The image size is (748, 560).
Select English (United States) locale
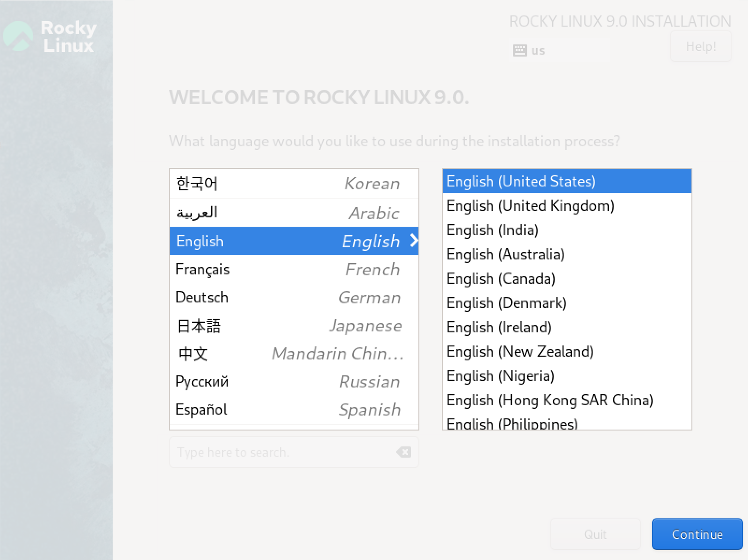pyautogui.click(x=567, y=181)
